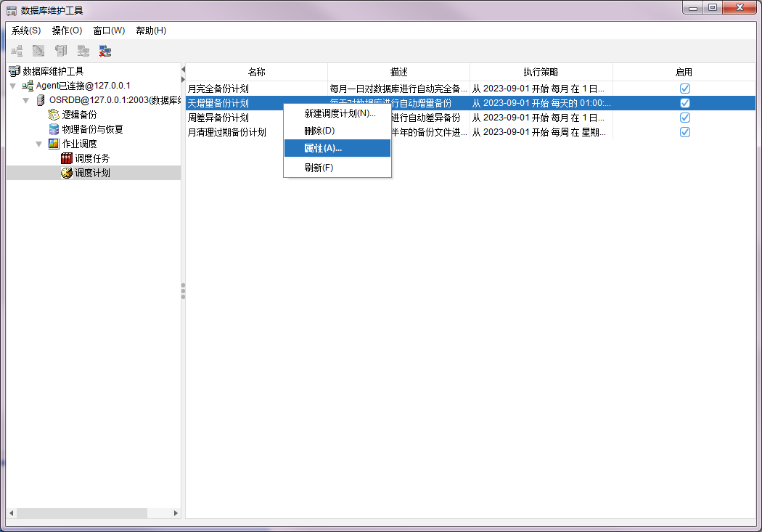Collapse the 作业调度 tree node
This screenshot has width=762, height=532.
click(39, 144)
